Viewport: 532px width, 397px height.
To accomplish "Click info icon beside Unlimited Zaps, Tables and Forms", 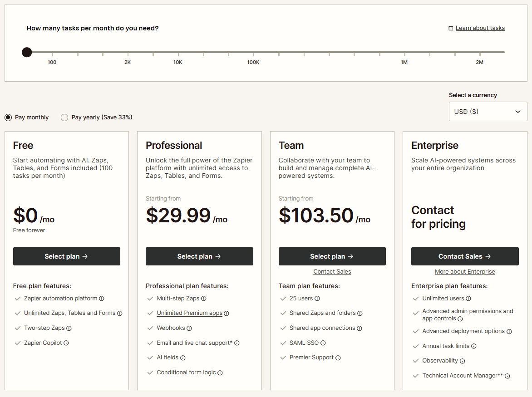I will tap(120, 314).
